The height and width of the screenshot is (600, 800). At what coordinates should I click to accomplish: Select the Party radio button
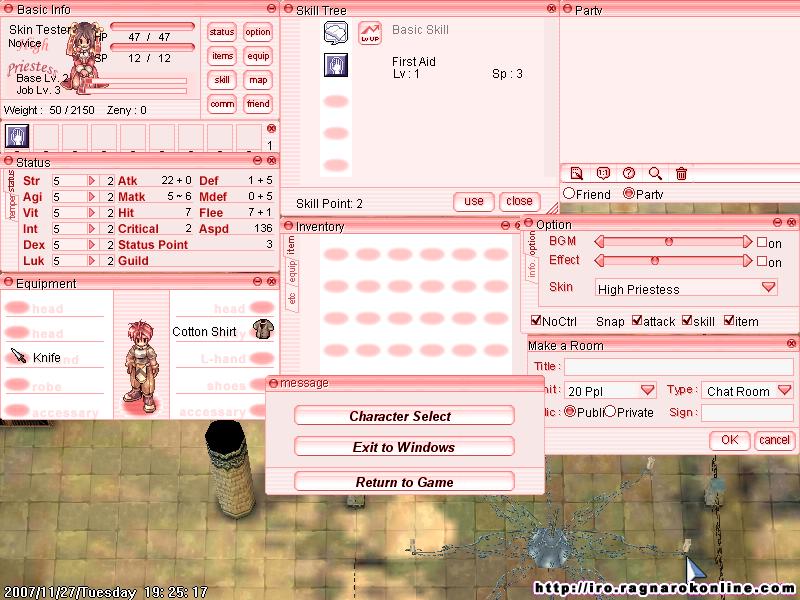(x=629, y=193)
